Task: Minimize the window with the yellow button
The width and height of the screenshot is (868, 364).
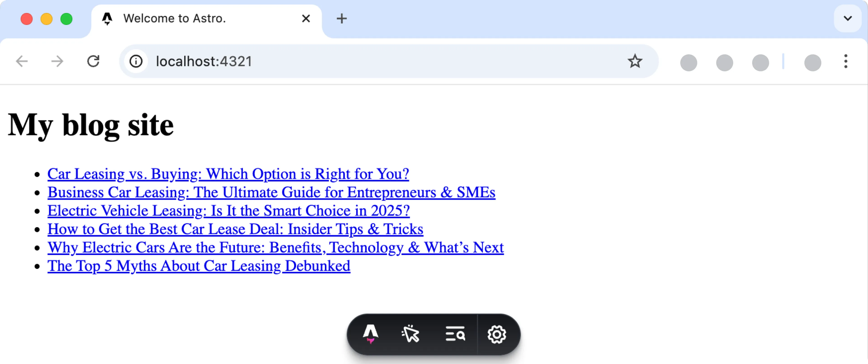Action: [47, 19]
